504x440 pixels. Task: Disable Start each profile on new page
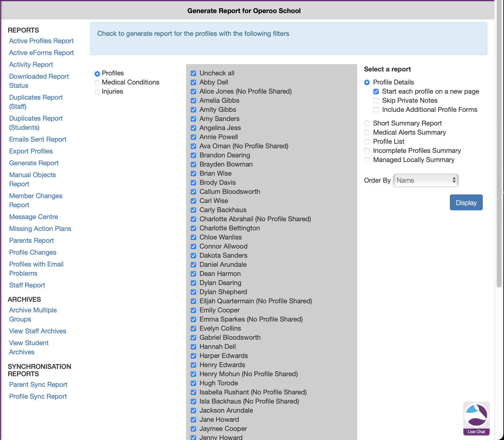[376, 91]
